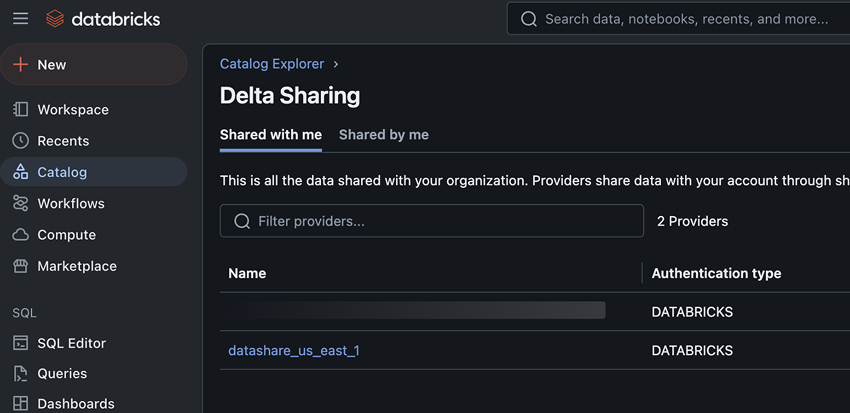The image size is (850, 413).
Task: Click the Marketplace storefront icon
Action: click(x=21, y=266)
